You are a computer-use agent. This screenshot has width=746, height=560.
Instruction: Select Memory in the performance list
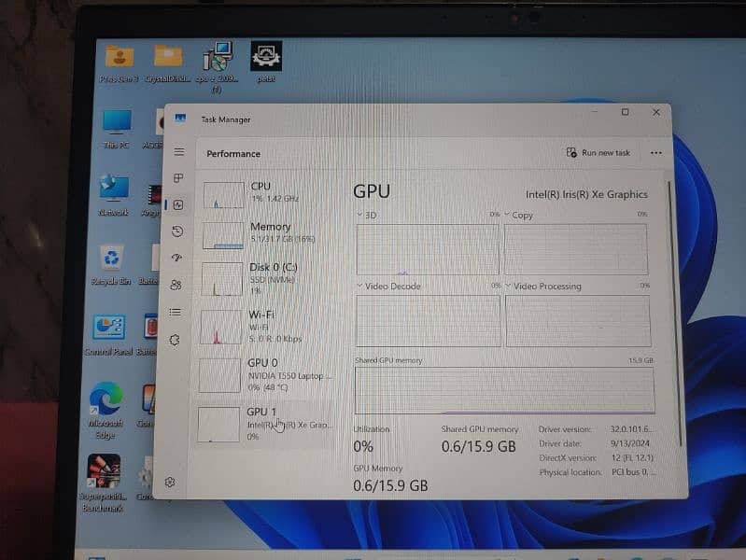click(269, 233)
